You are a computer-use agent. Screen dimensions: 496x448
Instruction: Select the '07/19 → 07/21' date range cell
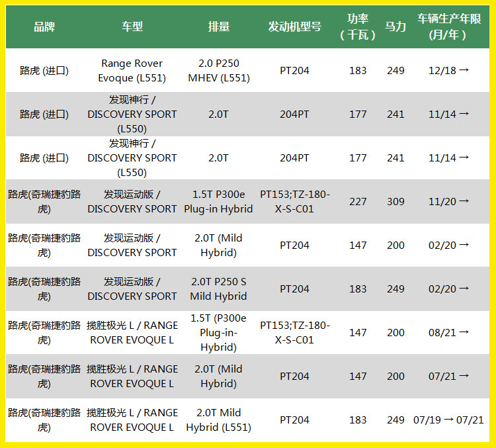coord(449,420)
